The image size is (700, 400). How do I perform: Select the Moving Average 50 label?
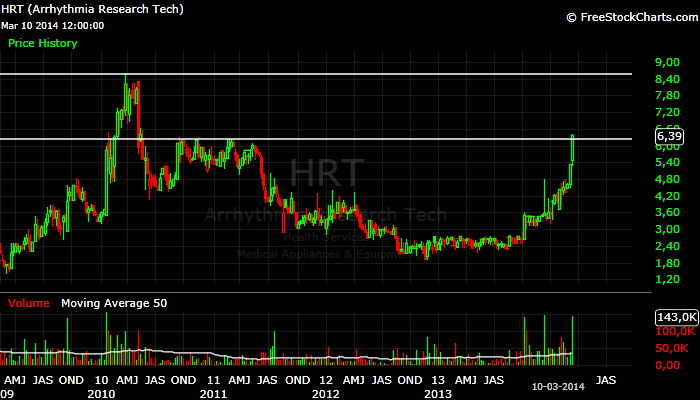(114, 303)
